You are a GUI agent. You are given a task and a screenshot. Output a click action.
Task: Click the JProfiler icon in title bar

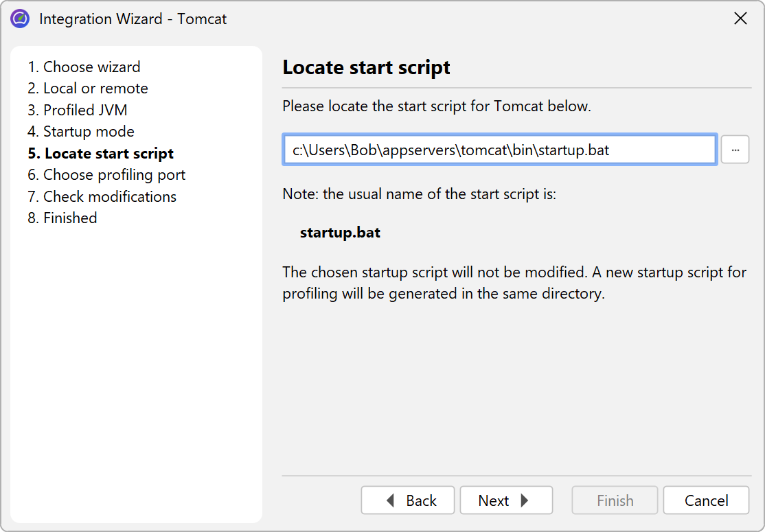click(20, 19)
